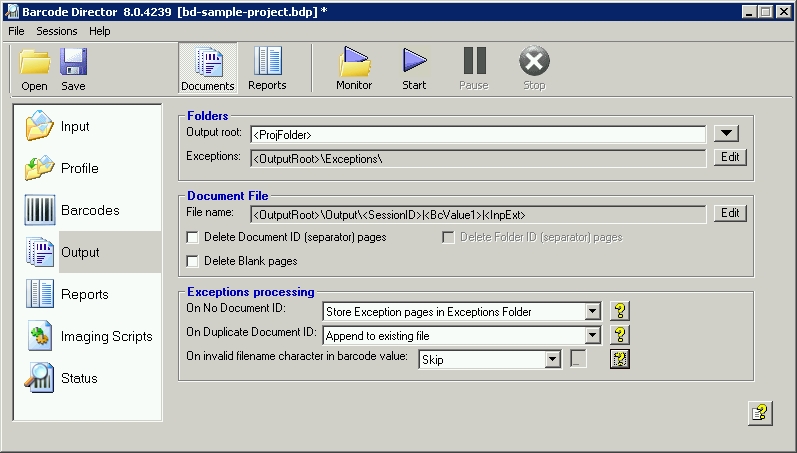Enable Delete Document ID separator pages
This screenshot has height=453, width=797.
tap(193, 238)
